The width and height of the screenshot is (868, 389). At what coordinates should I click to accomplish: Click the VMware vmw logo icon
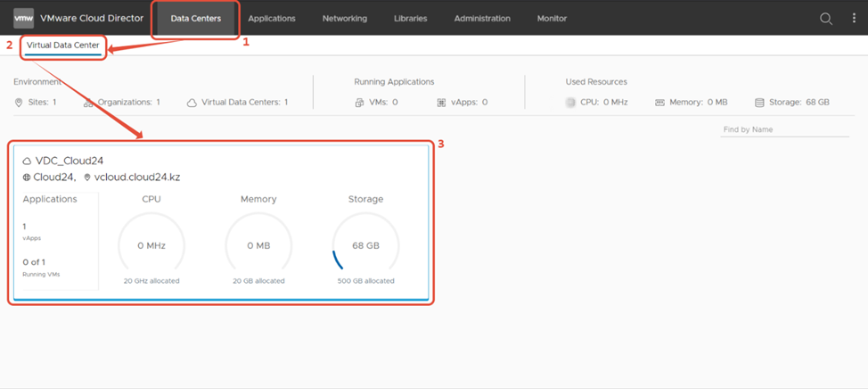[23, 18]
